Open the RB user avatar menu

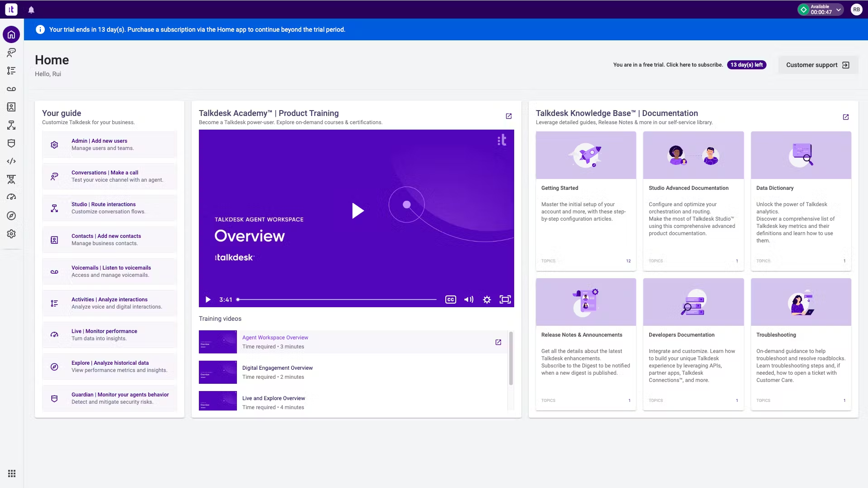pos(856,10)
